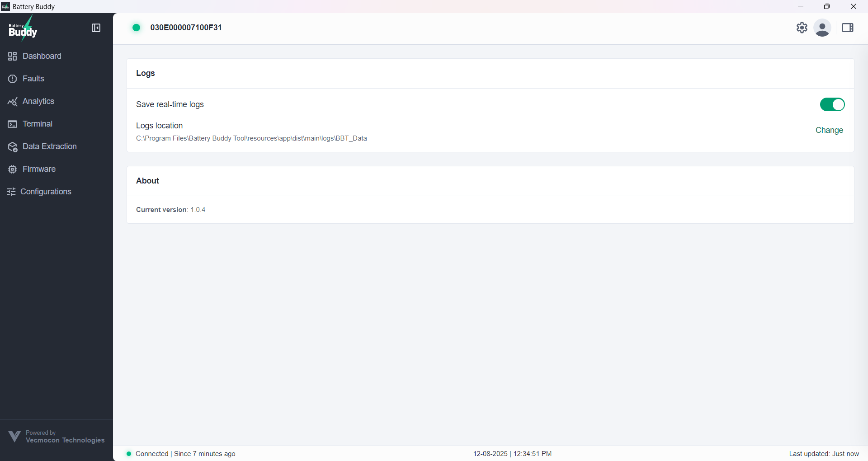Collapse the left sidebar panel icon
This screenshot has height=461, width=868.
96,28
